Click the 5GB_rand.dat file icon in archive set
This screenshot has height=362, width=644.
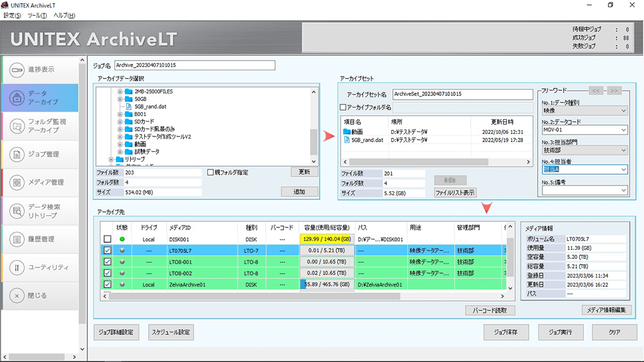(x=346, y=140)
